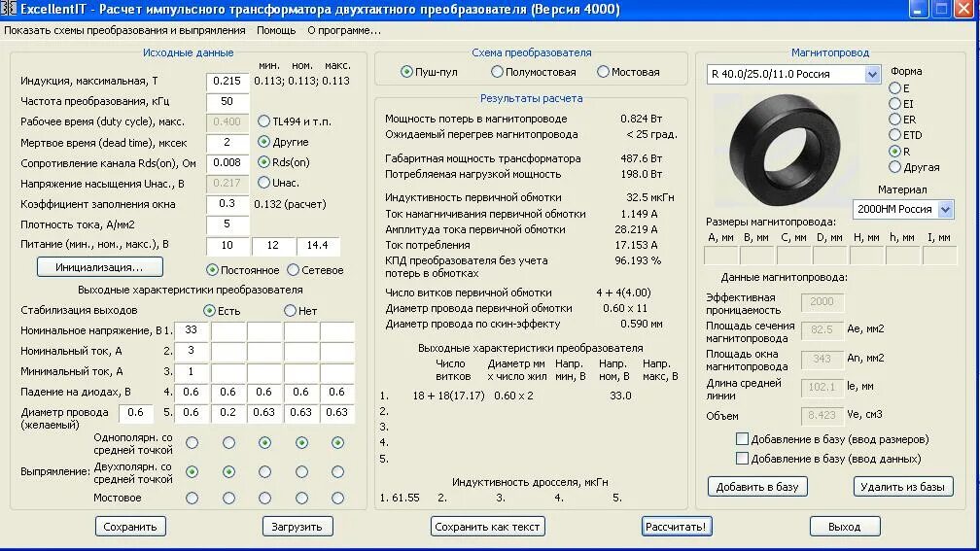Click output 2 wire diameter field 0.2
Viewport: 980px width, 551px height.
pyautogui.click(x=228, y=412)
